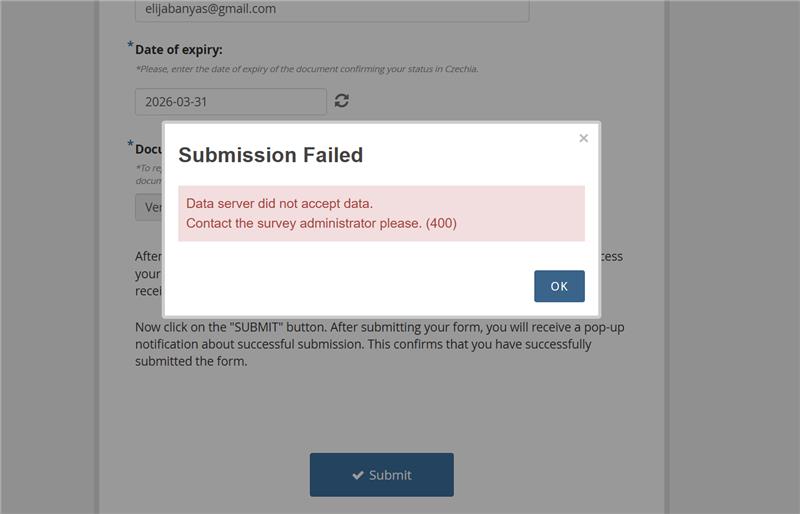Click the Submit button below the form

point(382,475)
